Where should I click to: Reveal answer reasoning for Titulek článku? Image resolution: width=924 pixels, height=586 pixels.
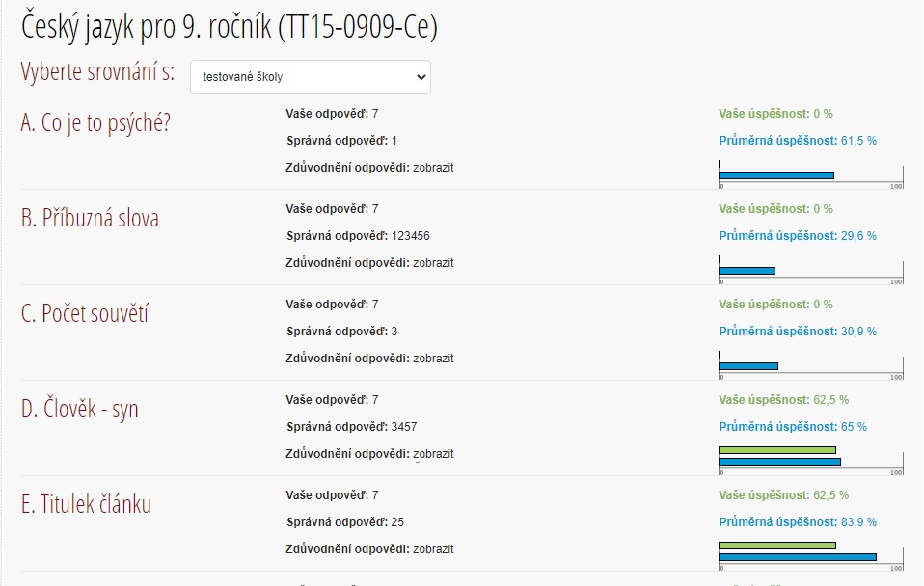pos(433,549)
